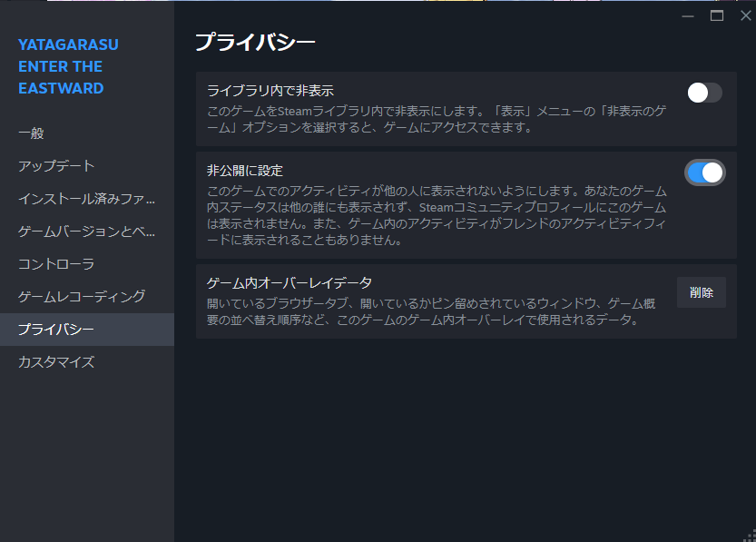Select the プライバシー sidebar tab
Screen dimensions: 756x542
[x=87, y=330]
